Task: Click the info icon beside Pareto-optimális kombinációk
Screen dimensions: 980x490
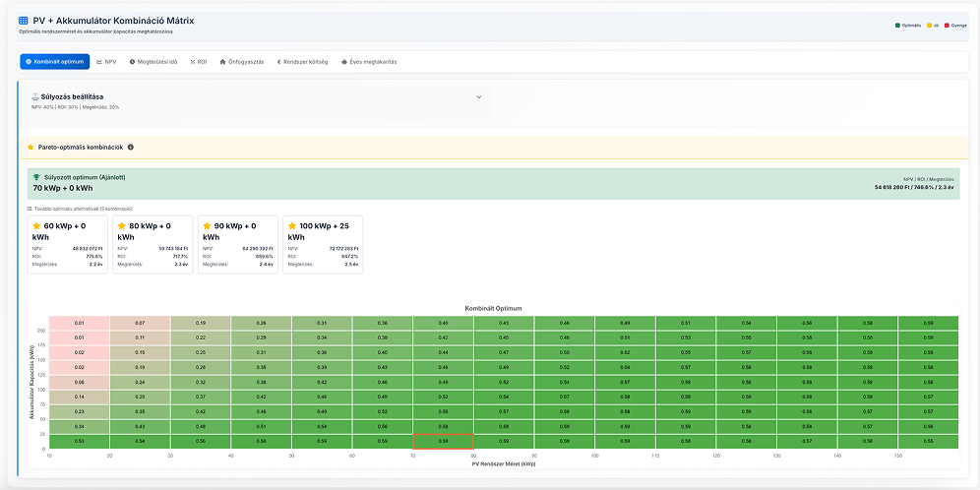Action: click(x=131, y=147)
